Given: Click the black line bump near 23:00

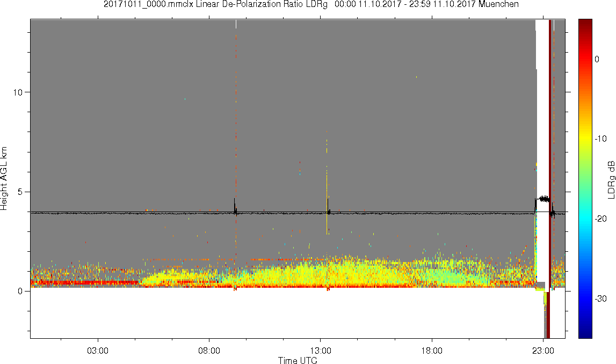Looking at the screenshot, I should 543,199.
